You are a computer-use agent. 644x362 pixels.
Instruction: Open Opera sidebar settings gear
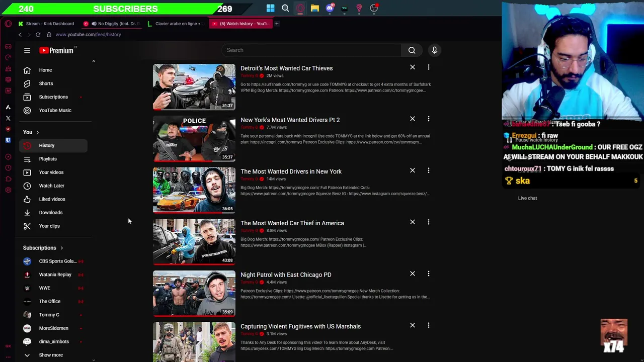click(8, 190)
